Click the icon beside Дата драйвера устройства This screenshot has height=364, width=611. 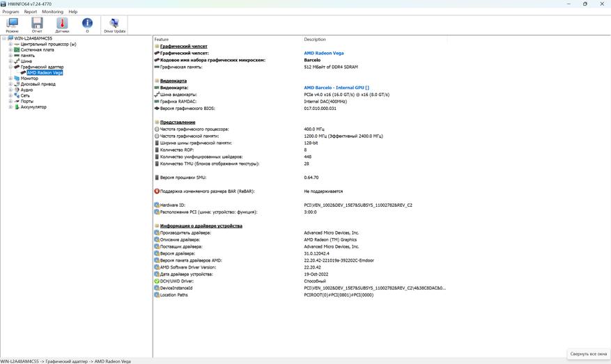tap(157, 274)
